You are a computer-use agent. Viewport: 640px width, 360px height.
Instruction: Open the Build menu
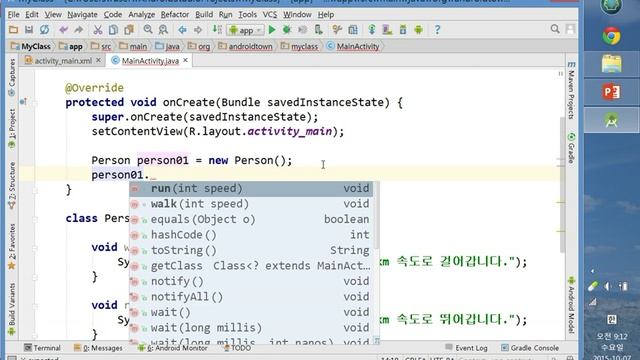tap(204, 15)
